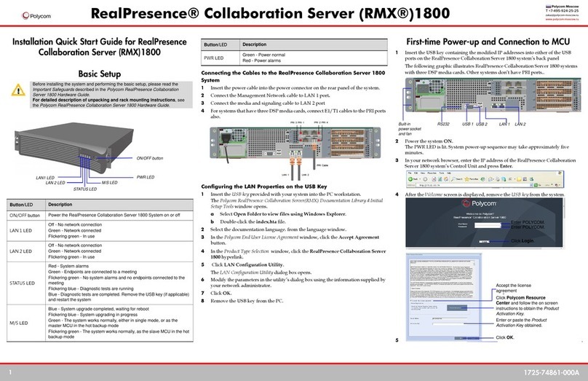
Task: Click the phone number 'T +7-495-924-25-25'
Action: [562, 11]
